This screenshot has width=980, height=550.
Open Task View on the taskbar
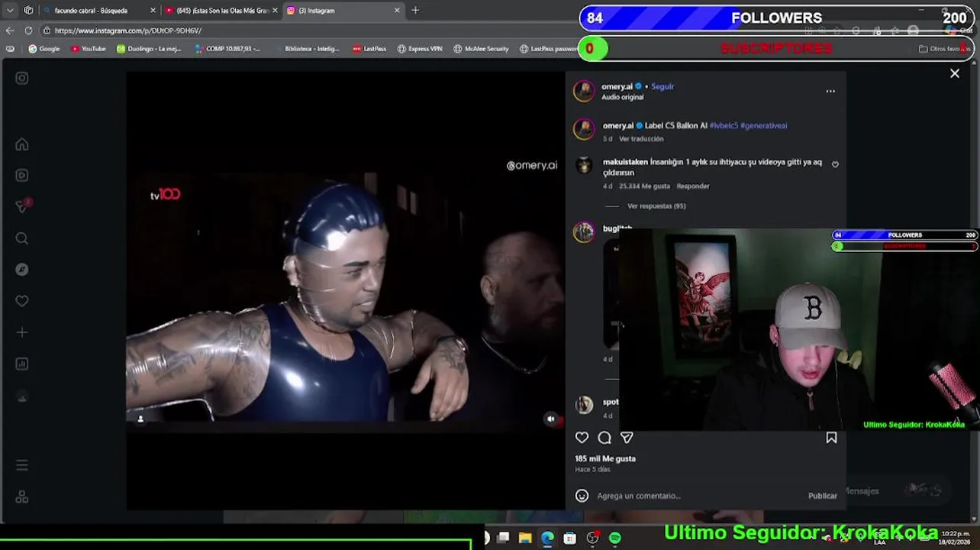(x=503, y=539)
